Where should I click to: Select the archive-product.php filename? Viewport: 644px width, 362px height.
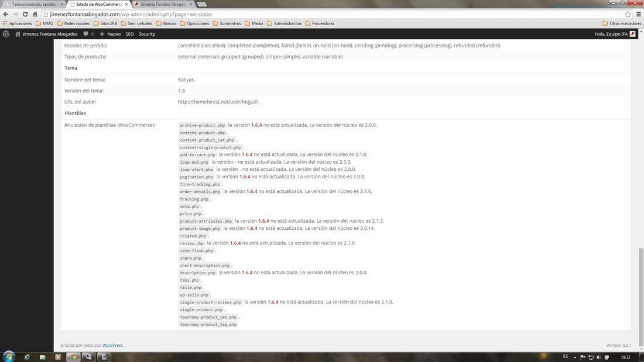[202, 125]
